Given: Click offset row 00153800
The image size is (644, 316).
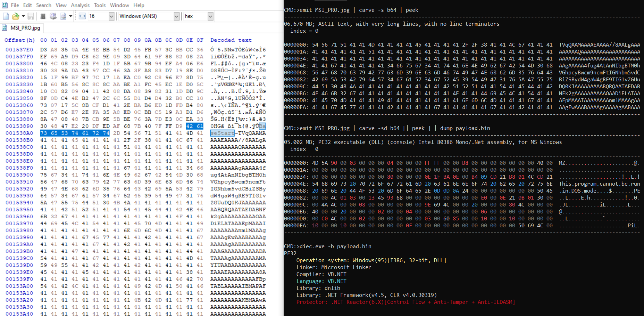Looking at the screenshot, I should 19,64.
